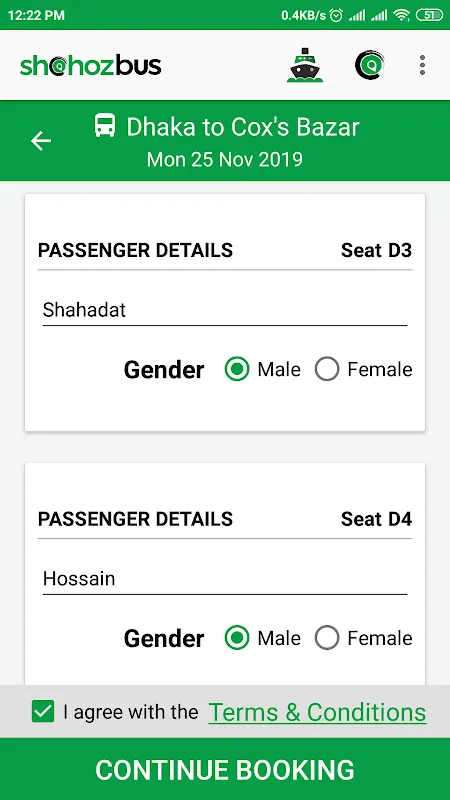Go back using the white arrow
The image size is (450, 800).
click(41, 141)
